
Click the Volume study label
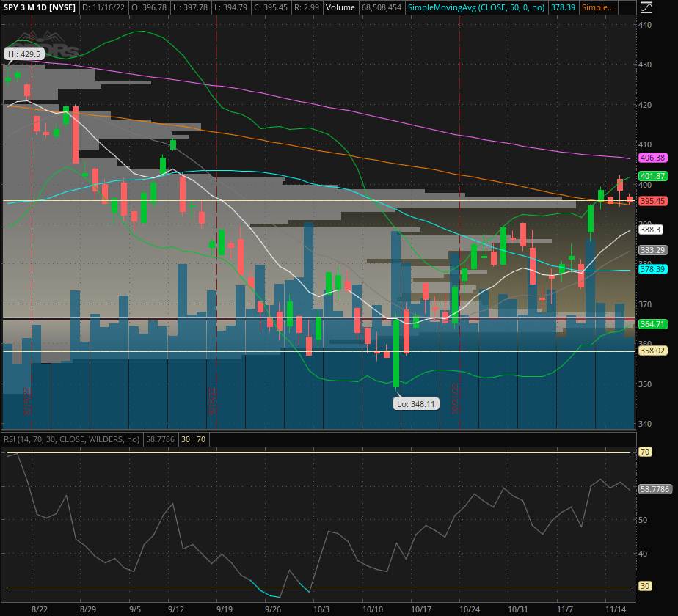[x=340, y=7]
